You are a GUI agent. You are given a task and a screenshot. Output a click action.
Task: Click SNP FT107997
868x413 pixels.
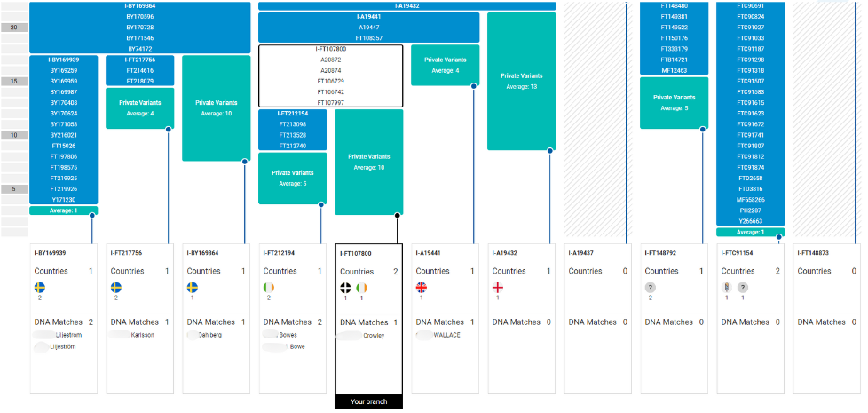click(x=330, y=103)
